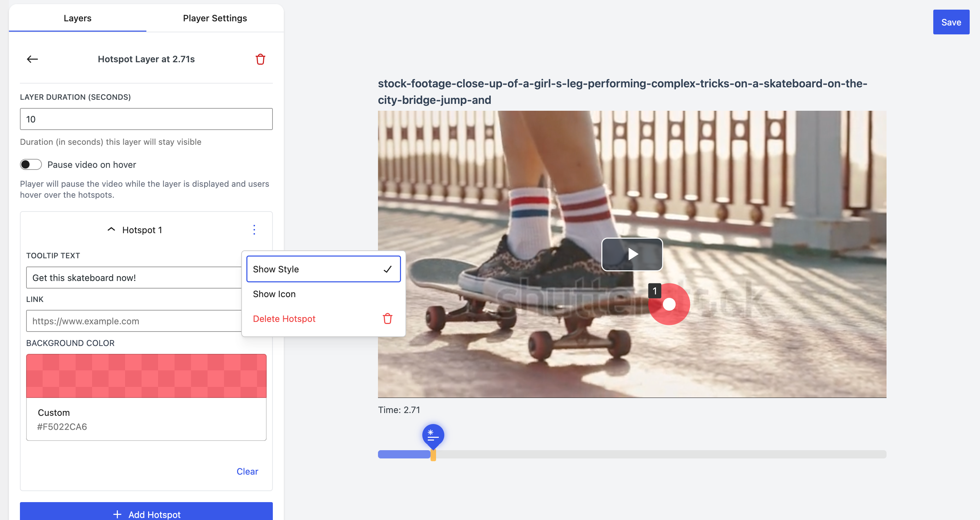Open the Layers tab
Screen dimensions: 980x520
78,18
